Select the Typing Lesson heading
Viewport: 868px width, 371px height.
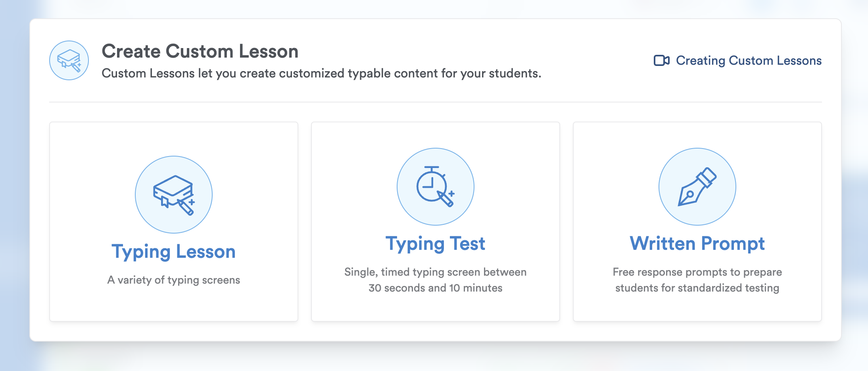[x=173, y=251]
